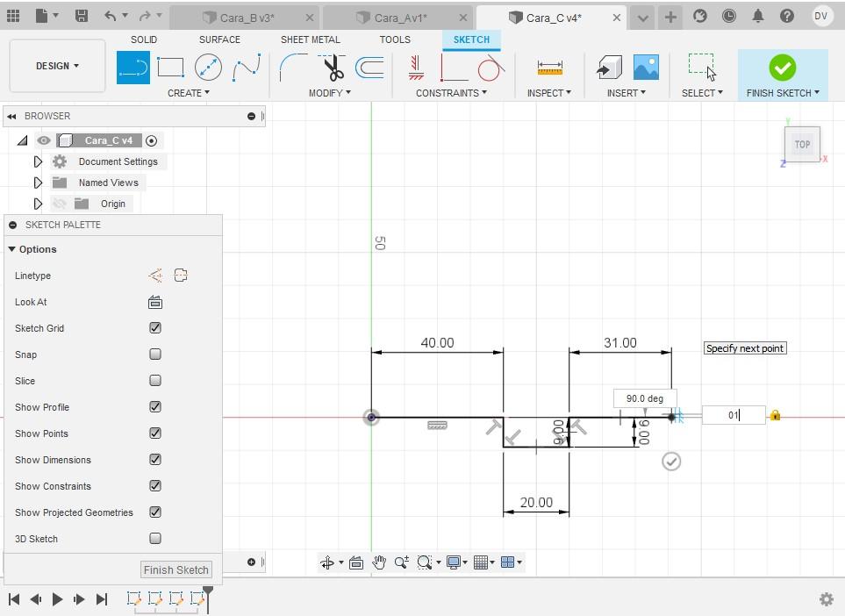Enable the Slice checkbox
Viewport: 845px width, 616px height.
155,381
